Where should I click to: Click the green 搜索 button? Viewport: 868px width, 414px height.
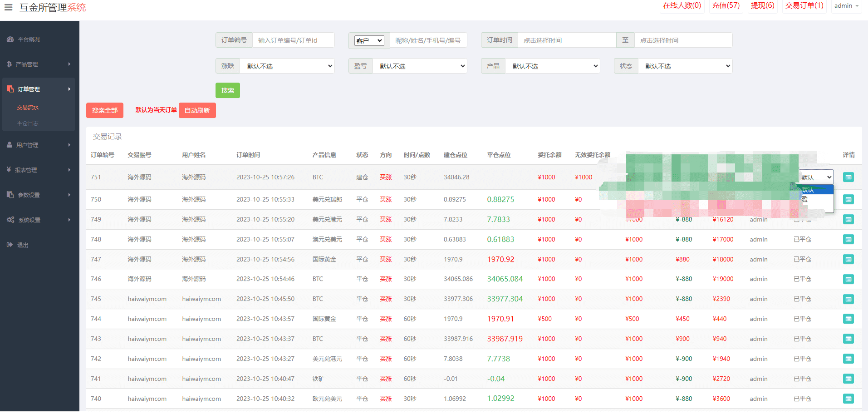coord(228,90)
